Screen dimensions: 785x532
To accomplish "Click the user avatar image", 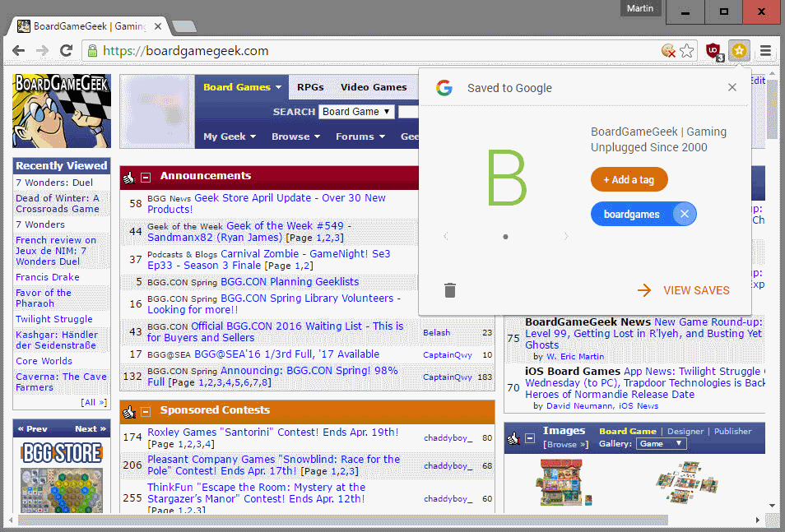I will click(158, 111).
